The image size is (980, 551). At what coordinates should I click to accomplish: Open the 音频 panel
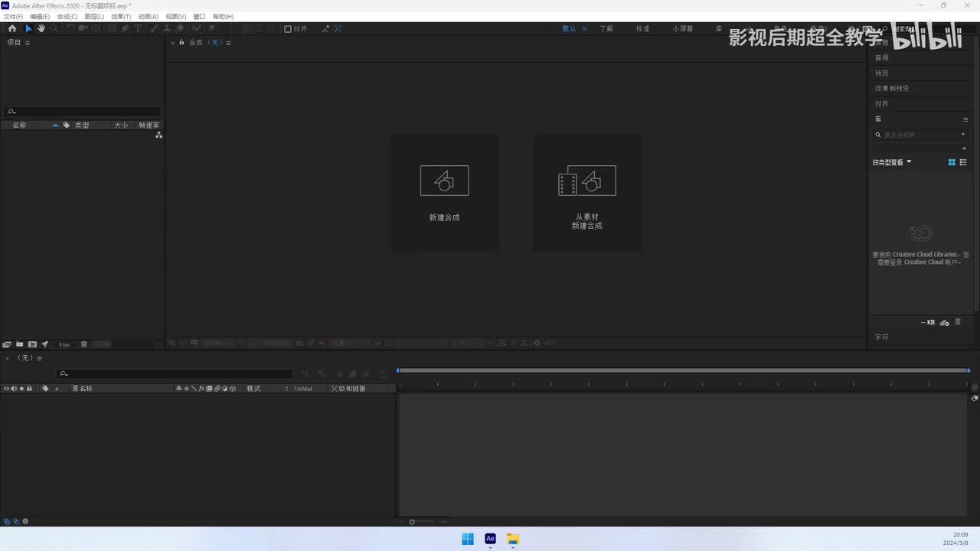click(x=882, y=58)
